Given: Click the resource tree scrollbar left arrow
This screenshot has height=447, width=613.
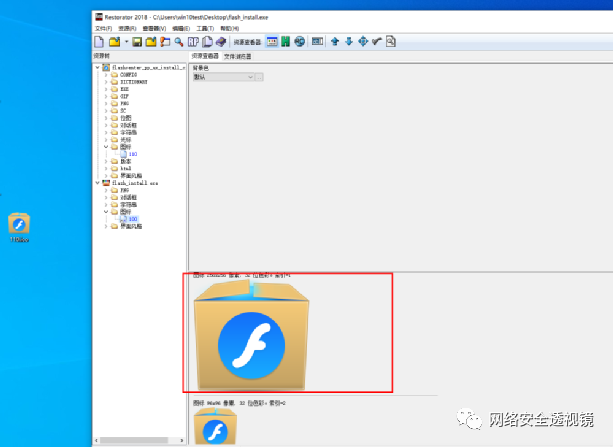Looking at the screenshot, I should click(97, 440).
